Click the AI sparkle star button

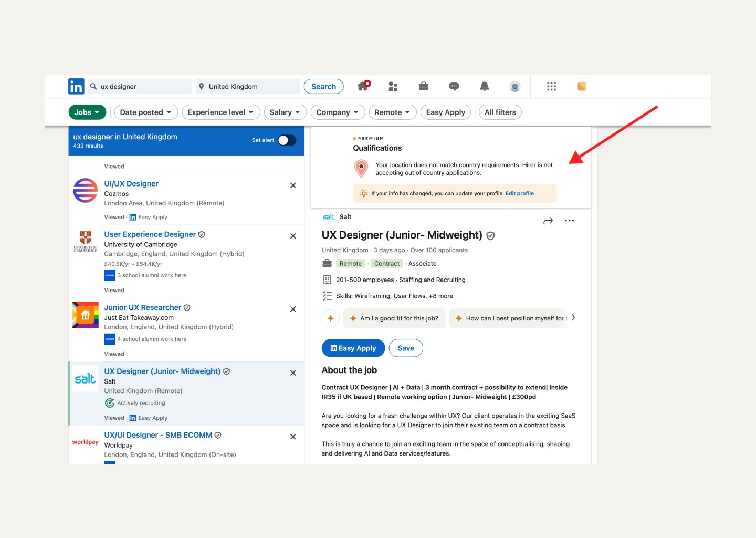click(331, 318)
